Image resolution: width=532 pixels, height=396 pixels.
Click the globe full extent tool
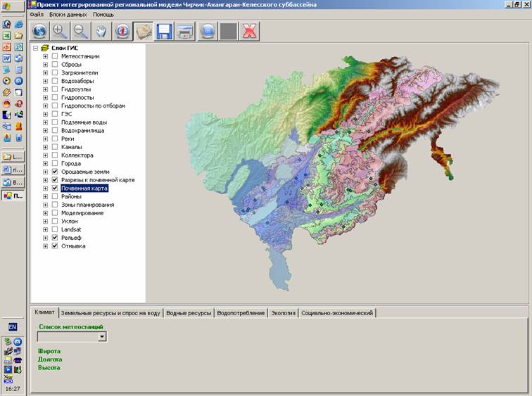[x=39, y=31]
